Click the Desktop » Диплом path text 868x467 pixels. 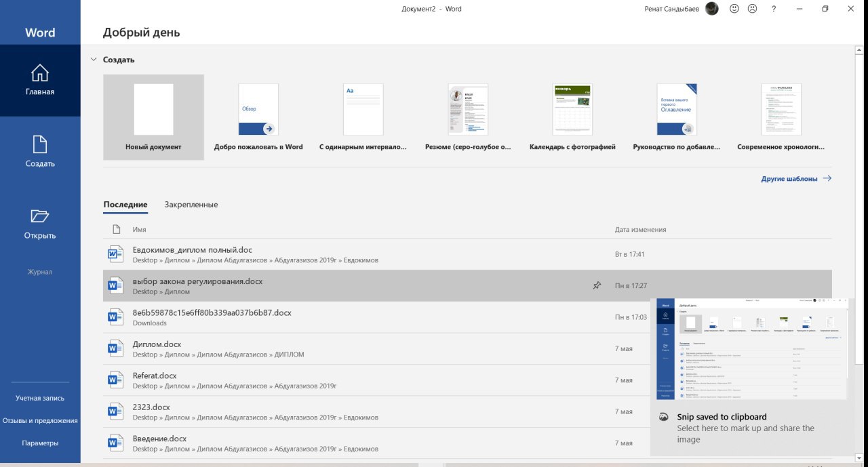click(161, 292)
